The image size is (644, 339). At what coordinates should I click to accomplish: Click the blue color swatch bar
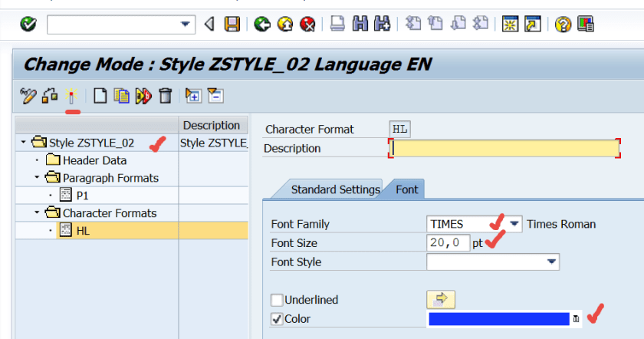[x=498, y=319]
